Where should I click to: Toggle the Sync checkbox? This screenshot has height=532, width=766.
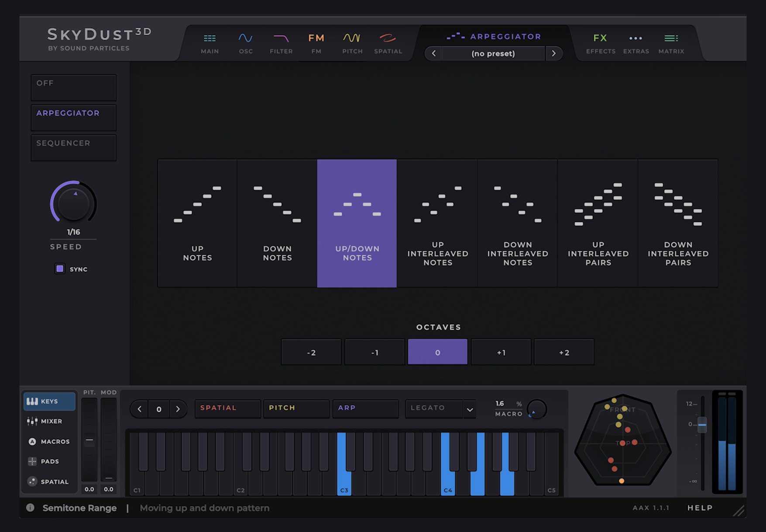[x=60, y=269]
